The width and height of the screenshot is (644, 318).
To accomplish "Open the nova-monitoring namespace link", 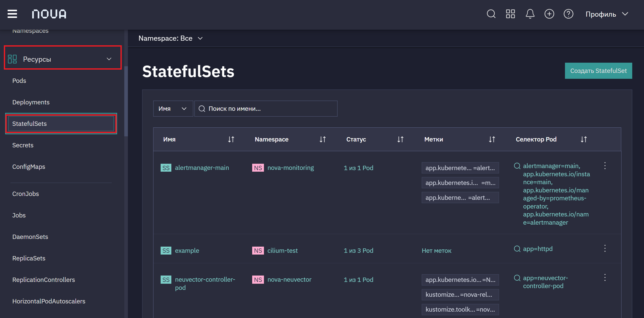I will tap(291, 168).
